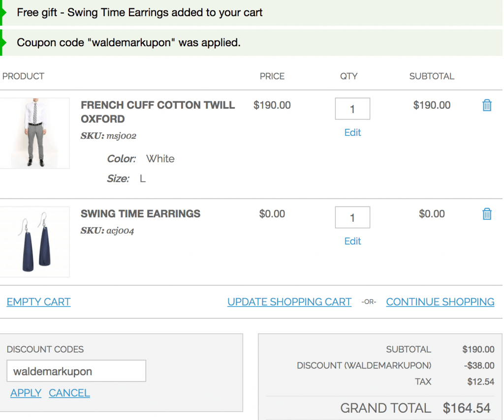Click Update Shopping Cart
This screenshot has width=504, height=420.
(x=289, y=302)
